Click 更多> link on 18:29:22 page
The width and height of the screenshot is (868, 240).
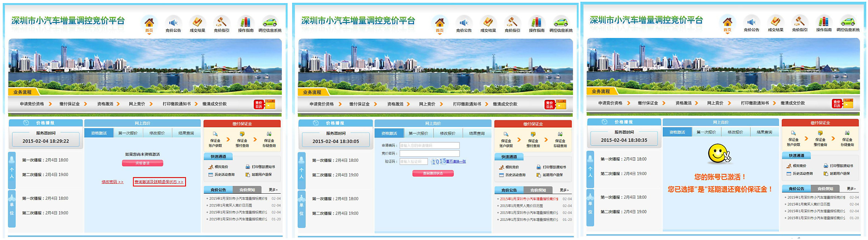[x=273, y=190]
